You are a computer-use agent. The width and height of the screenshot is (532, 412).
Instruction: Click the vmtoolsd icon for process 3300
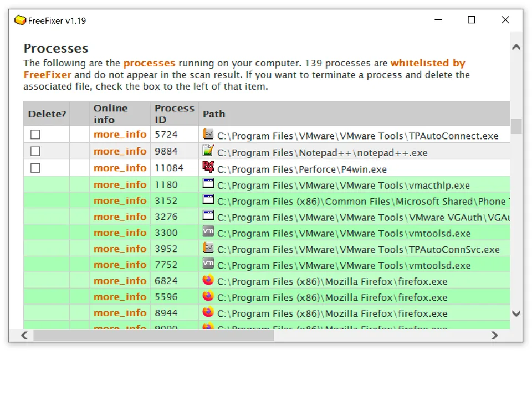208,231
